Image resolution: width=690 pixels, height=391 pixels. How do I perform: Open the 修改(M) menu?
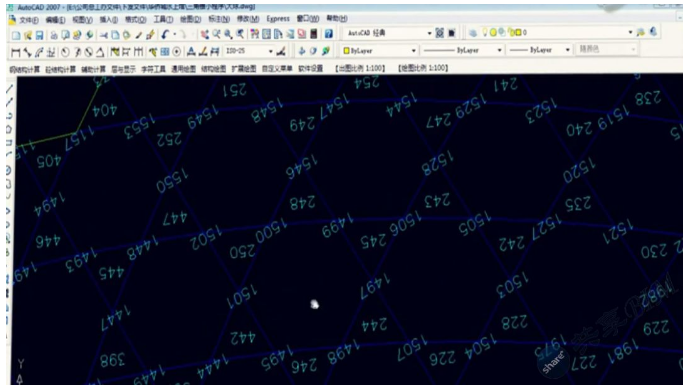248,19
